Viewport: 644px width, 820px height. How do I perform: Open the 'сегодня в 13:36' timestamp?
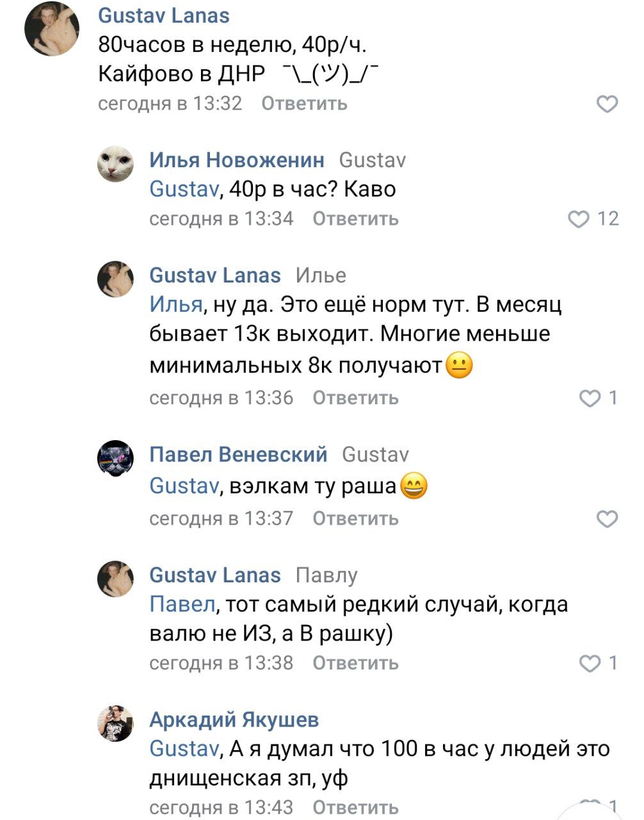221,398
